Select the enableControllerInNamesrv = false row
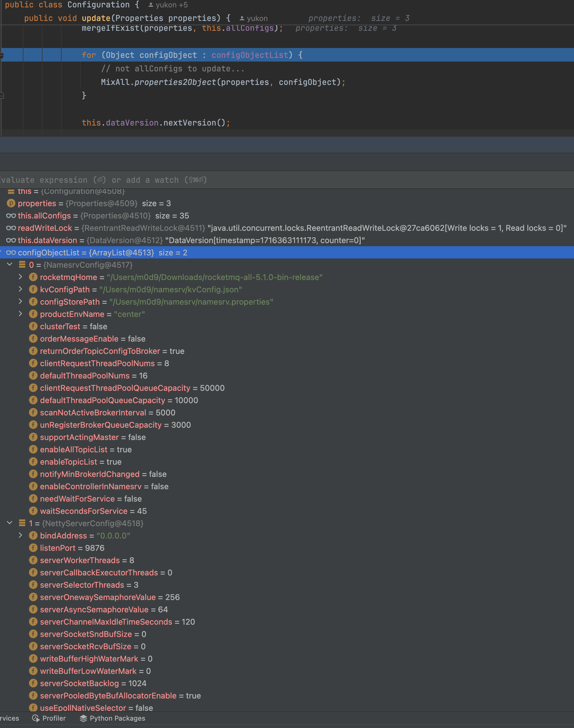 point(287,486)
